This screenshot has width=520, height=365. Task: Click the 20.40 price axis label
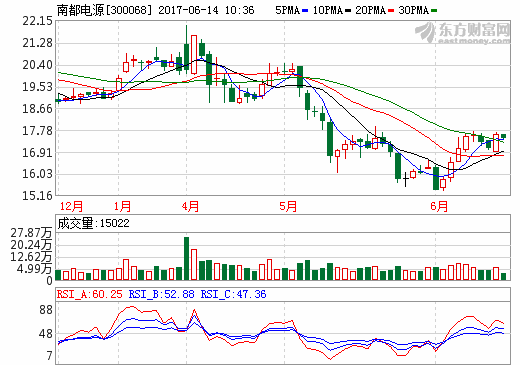pos(38,65)
